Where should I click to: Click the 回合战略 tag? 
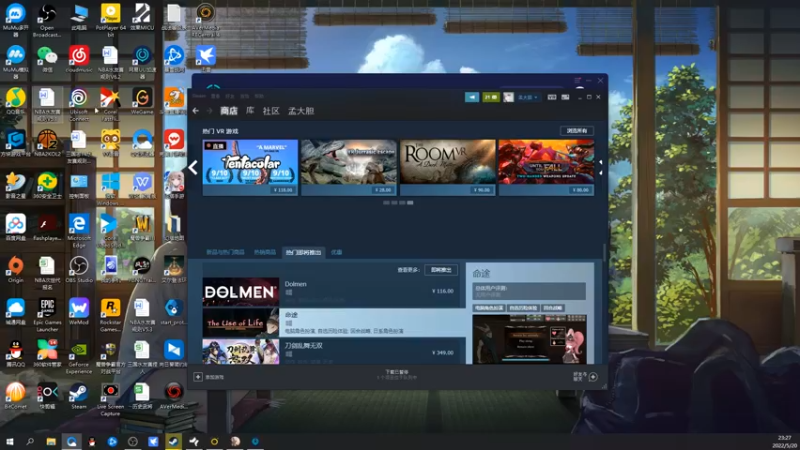click(553, 308)
